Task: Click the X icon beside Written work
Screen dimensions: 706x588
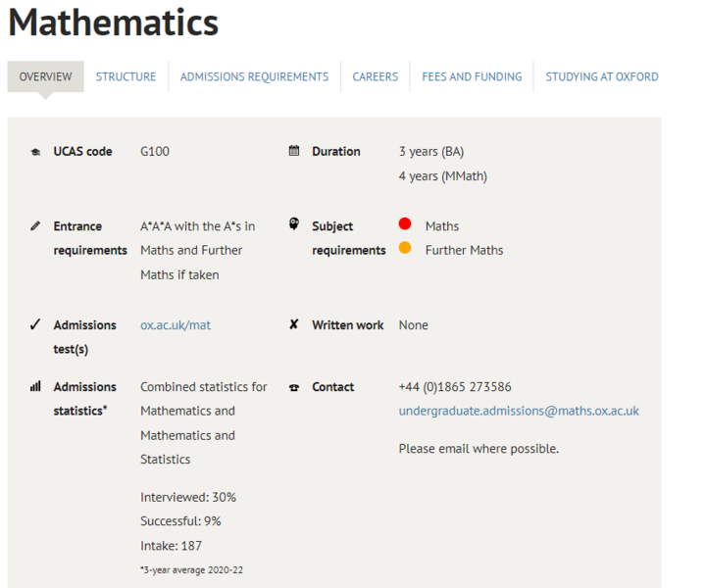Action: click(x=294, y=324)
